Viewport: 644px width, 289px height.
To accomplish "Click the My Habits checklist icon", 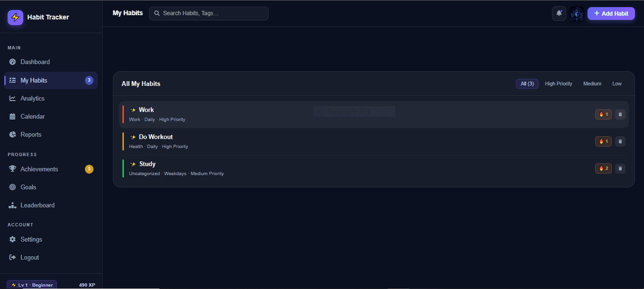I will tap(12, 80).
